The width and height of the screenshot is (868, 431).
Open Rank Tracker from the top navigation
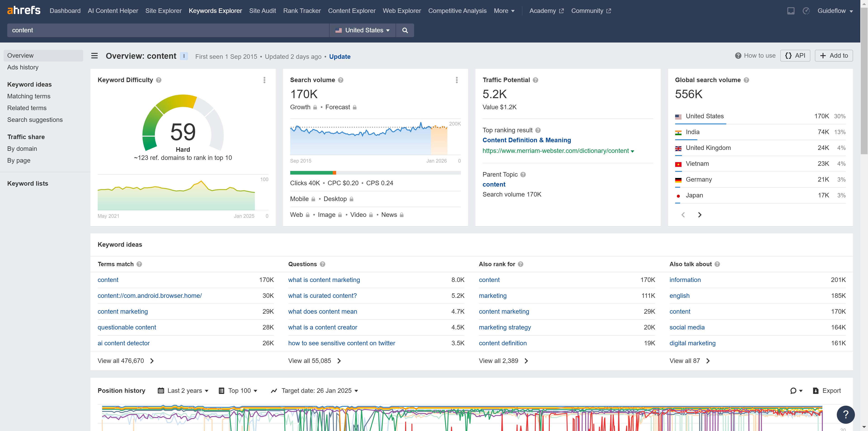[302, 10]
